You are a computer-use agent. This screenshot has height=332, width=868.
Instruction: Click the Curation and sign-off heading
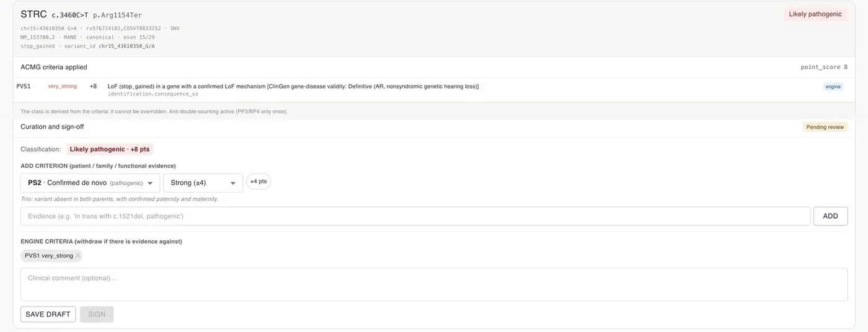pos(52,127)
